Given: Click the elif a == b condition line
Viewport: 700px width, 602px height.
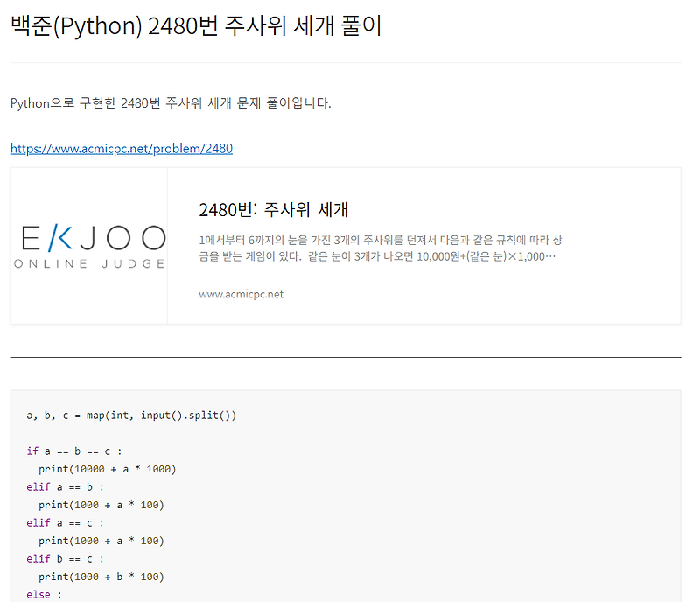Looking at the screenshot, I should tap(66, 486).
